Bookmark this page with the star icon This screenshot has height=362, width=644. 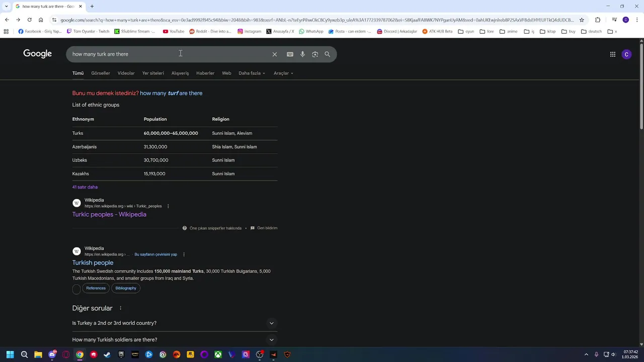582,20
